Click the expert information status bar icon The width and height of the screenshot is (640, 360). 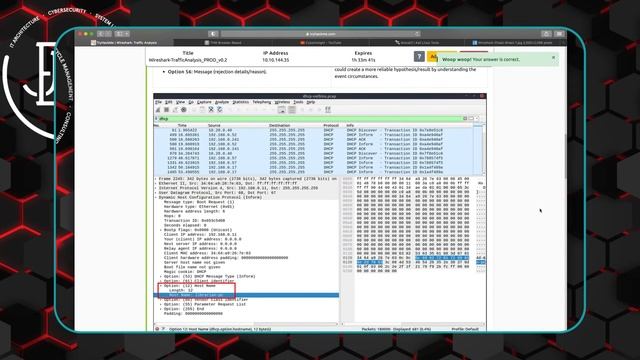[x=157, y=329]
